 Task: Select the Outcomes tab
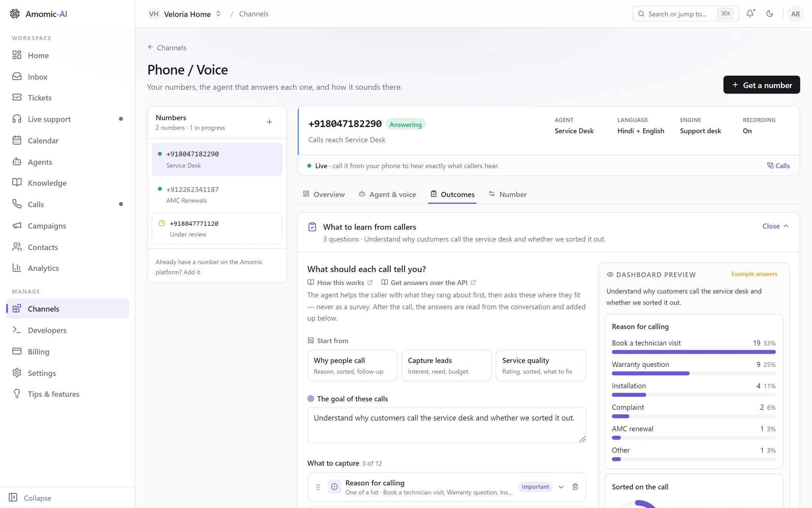pyautogui.click(x=452, y=195)
